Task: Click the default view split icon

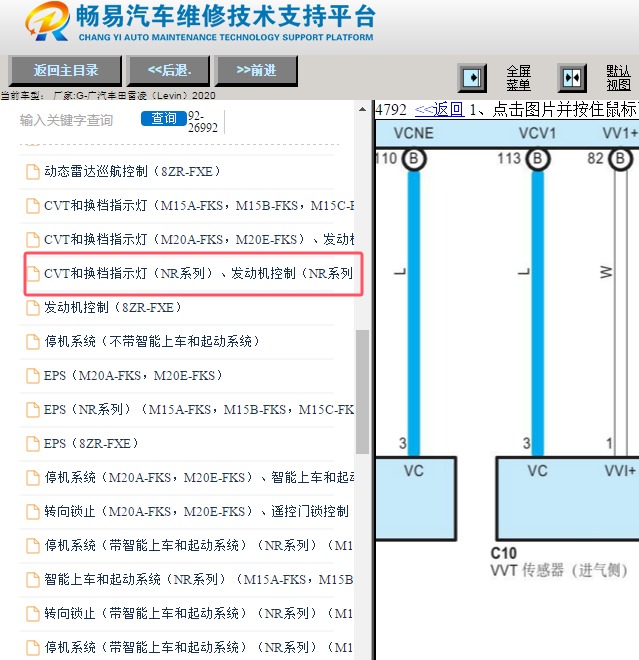Action: 572,78
